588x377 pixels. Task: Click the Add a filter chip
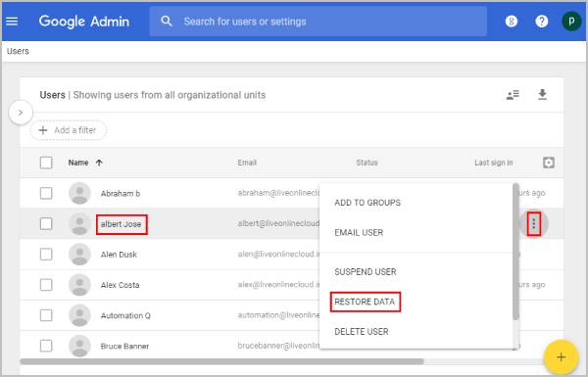[x=69, y=130]
